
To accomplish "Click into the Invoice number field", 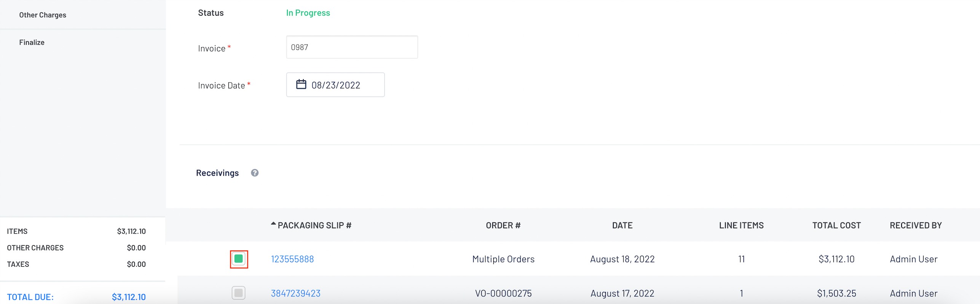I will pyautogui.click(x=352, y=47).
